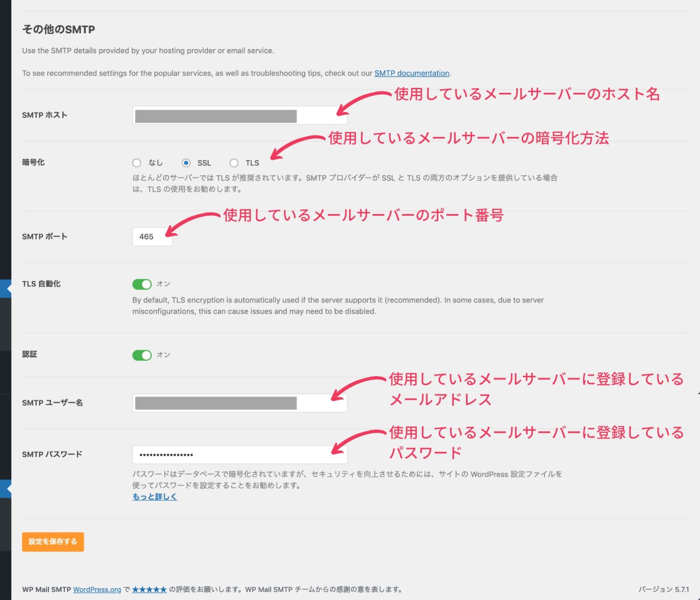Click the オン label beside the TLS 自動化 switch
Screen dimensions: 700x600
tap(163, 284)
